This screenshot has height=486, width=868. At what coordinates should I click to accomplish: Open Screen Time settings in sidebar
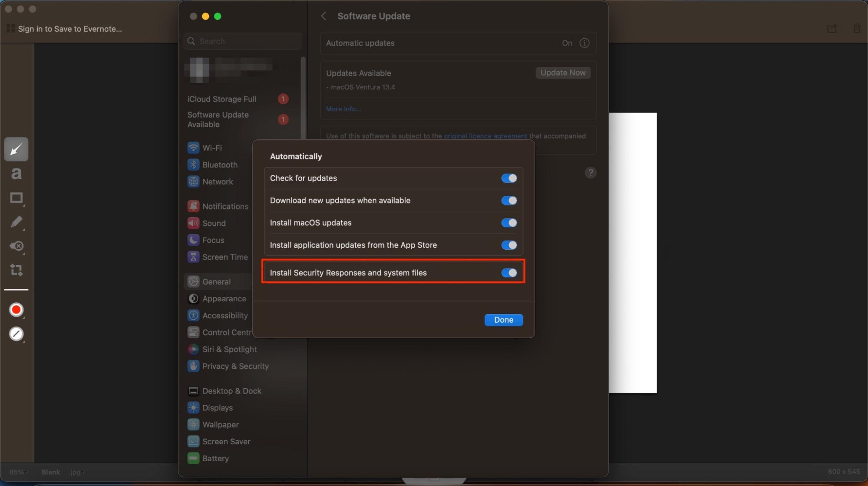pos(219,257)
